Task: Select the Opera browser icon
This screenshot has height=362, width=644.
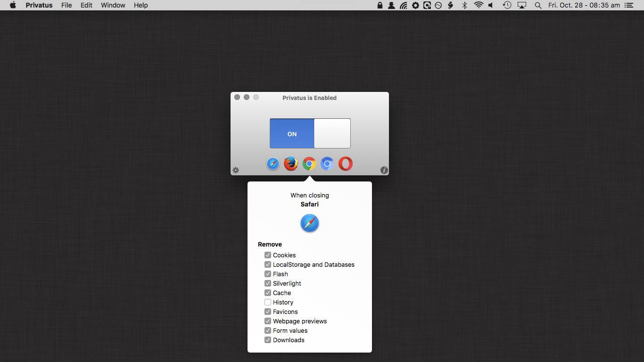Action: pyautogui.click(x=346, y=164)
